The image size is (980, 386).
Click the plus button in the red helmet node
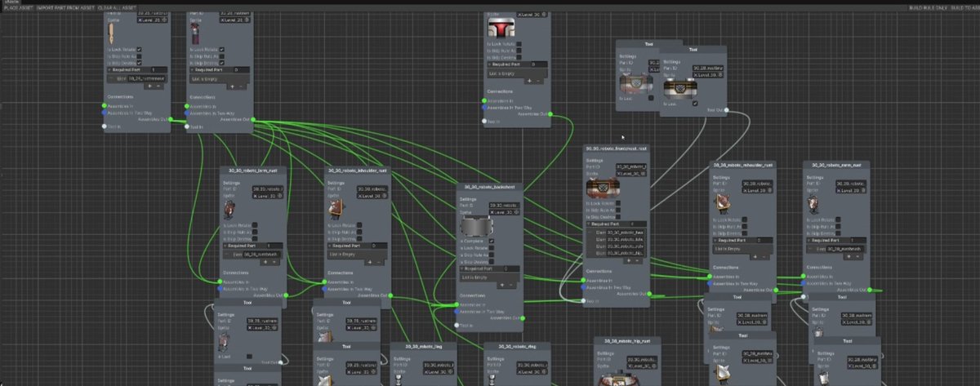pyautogui.click(x=528, y=80)
